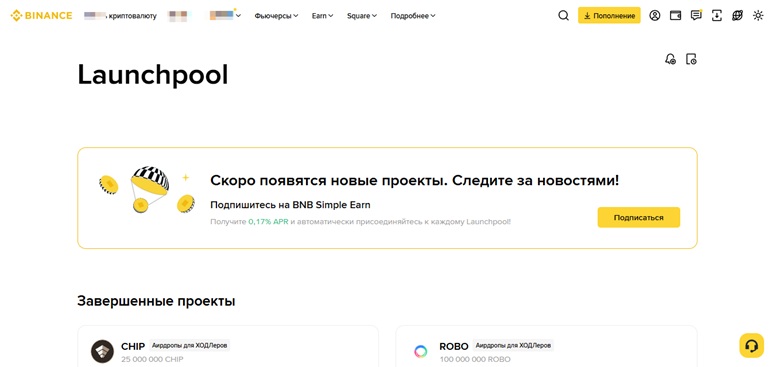The image size is (775, 367).
Task: Click the 0,17% APR text
Action: click(268, 222)
